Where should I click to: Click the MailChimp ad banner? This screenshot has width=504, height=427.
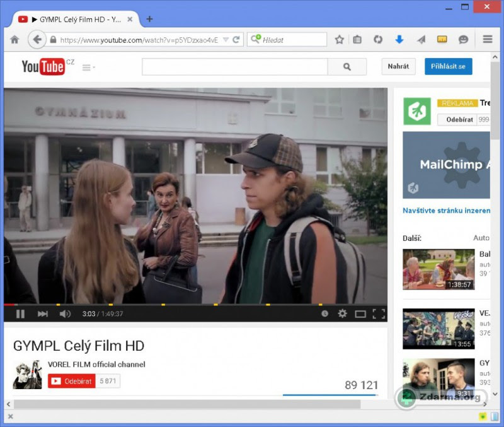click(x=446, y=165)
